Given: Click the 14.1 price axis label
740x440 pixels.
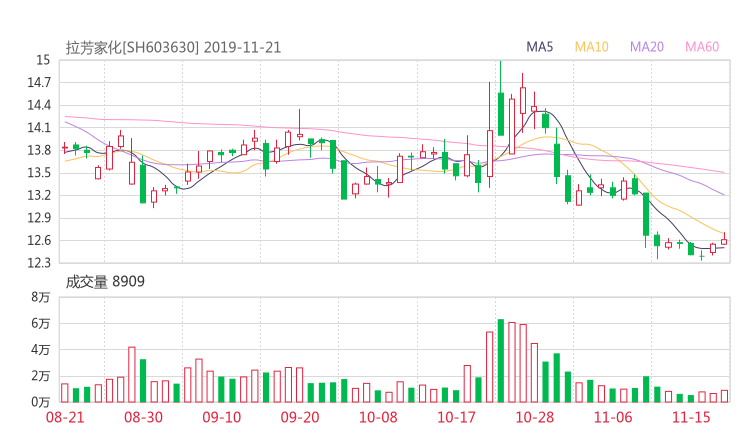Looking at the screenshot, I should click(x=39, y=127).
